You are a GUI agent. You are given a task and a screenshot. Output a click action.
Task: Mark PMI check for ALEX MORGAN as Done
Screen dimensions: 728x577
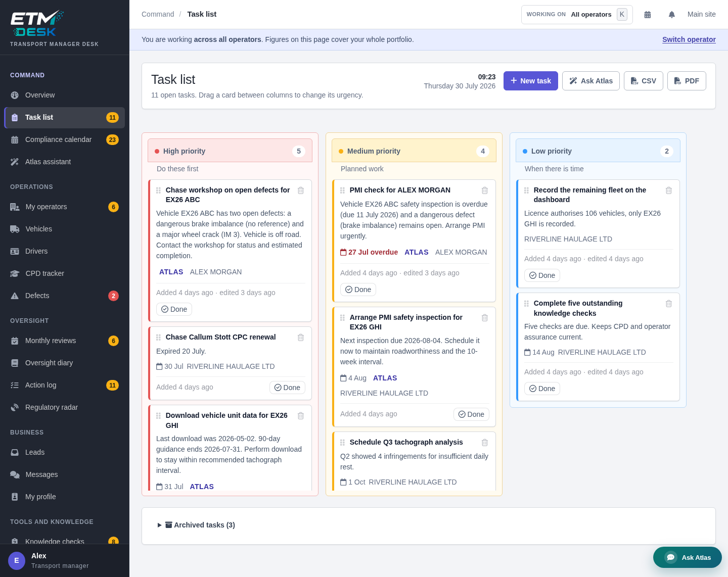(358, 290)
